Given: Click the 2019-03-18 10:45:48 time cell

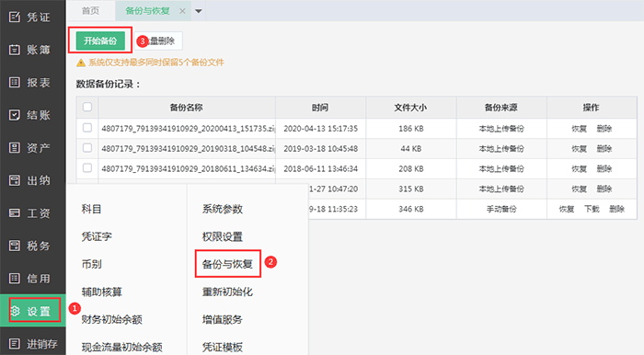Looking at the screenshot, I should pos(321,149).
